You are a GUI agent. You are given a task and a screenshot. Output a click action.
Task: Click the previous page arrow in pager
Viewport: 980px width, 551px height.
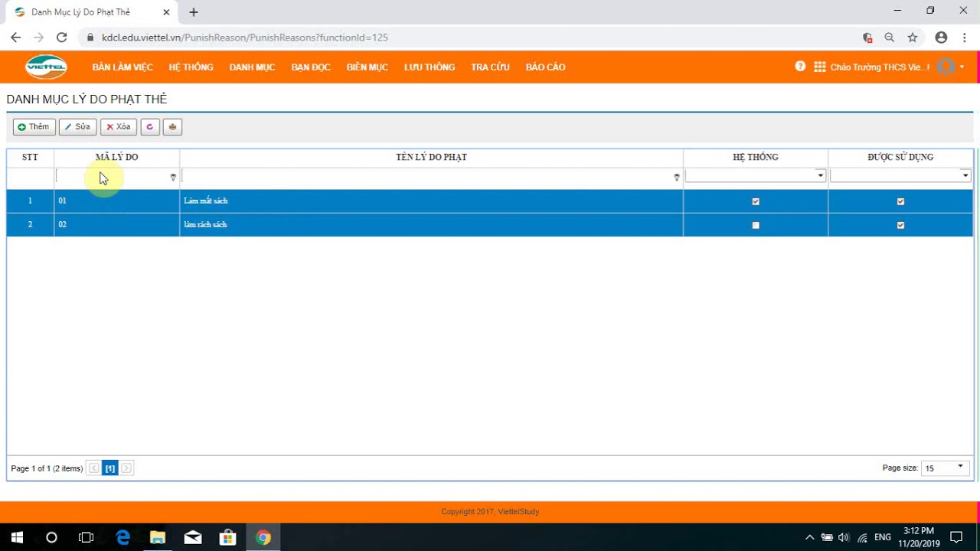pos(93,468)
